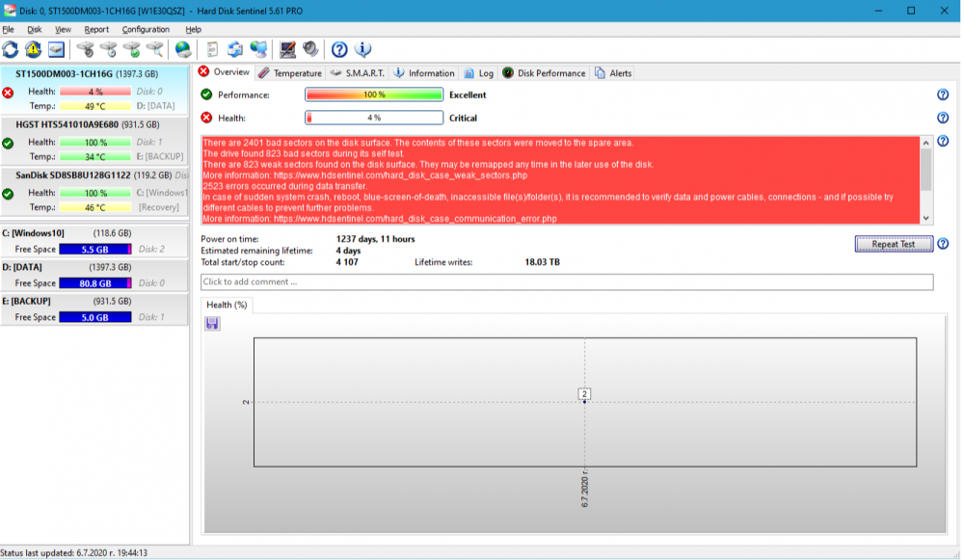
Task: Switch to the Alerts tab
Action: tap(613, 73)
